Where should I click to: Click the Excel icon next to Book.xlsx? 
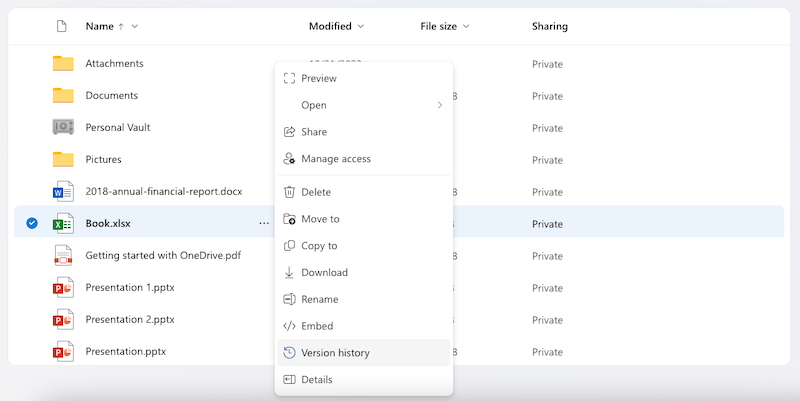pyautogui.click(x=63, y=223)
